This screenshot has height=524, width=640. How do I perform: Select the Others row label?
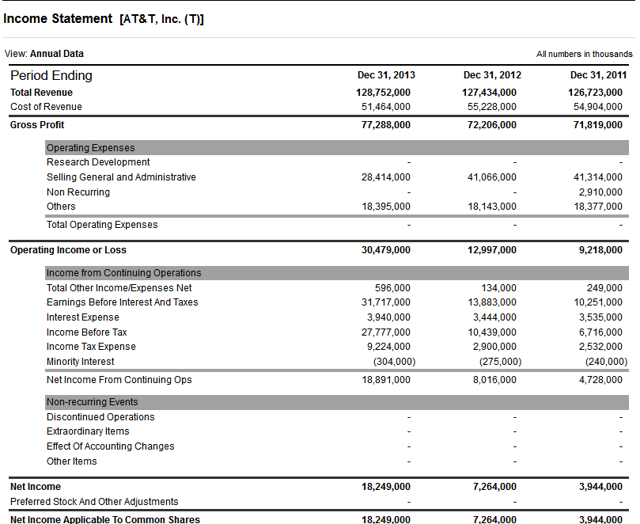coord(61,206)
